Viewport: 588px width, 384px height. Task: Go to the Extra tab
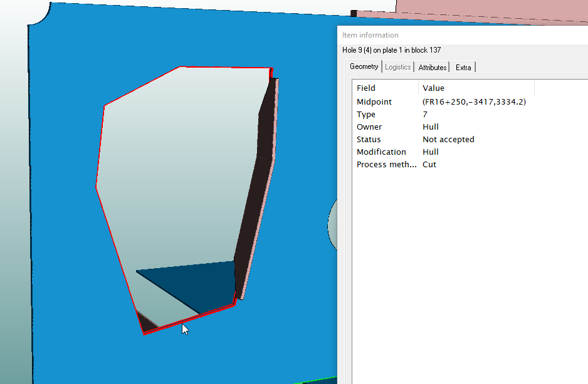tap(463, 68)
